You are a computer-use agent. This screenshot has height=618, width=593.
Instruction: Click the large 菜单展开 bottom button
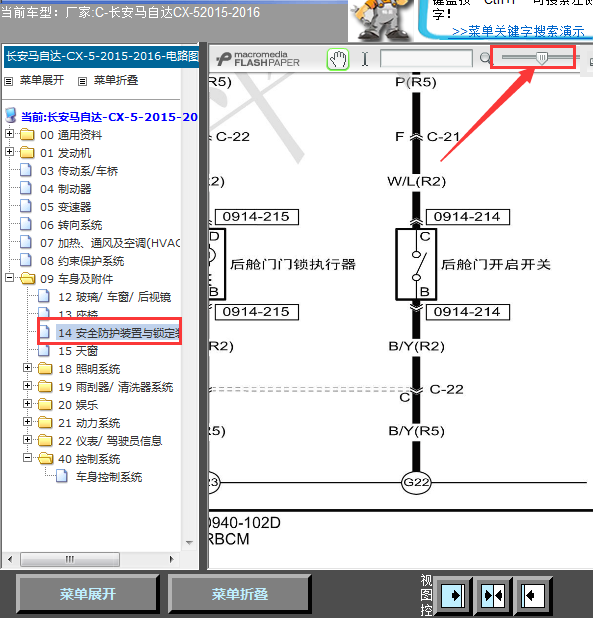87,594
